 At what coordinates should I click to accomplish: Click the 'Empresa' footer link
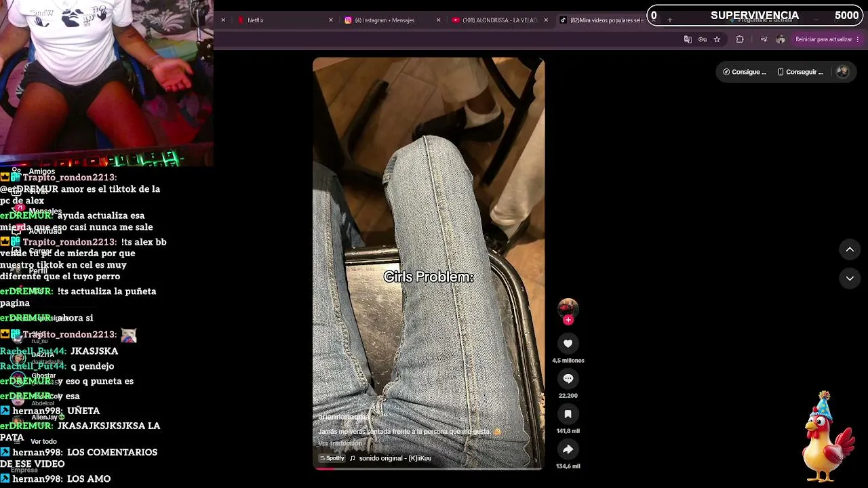(24, 470)
